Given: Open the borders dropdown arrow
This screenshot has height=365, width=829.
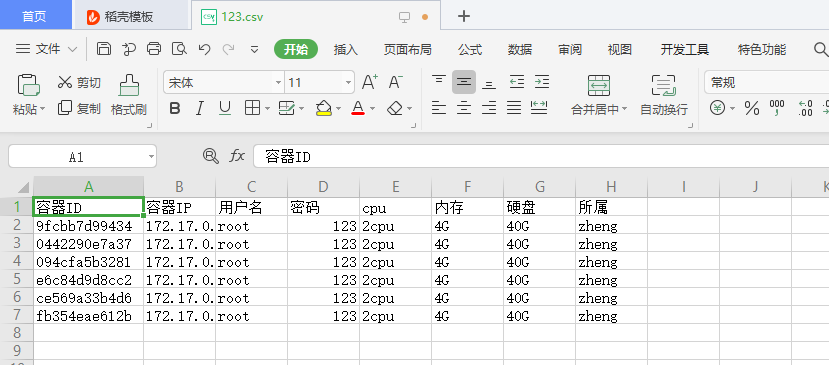Looking at the screenshot, I should pyautogui.click(x=268, y=109).
